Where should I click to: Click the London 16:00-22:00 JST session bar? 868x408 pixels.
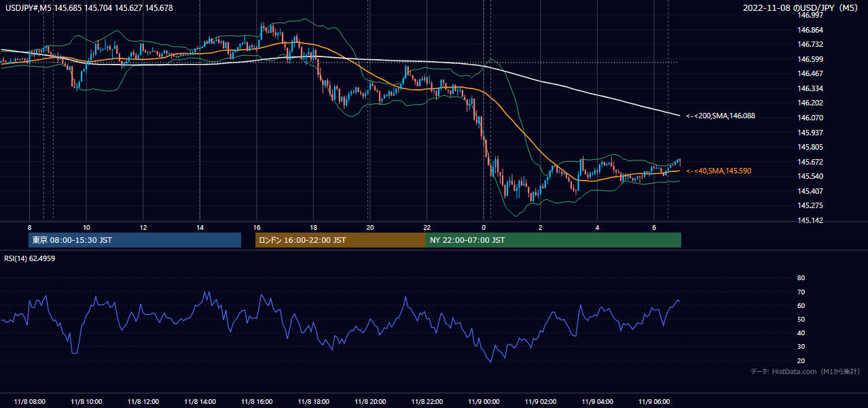[x=340, y=240]
